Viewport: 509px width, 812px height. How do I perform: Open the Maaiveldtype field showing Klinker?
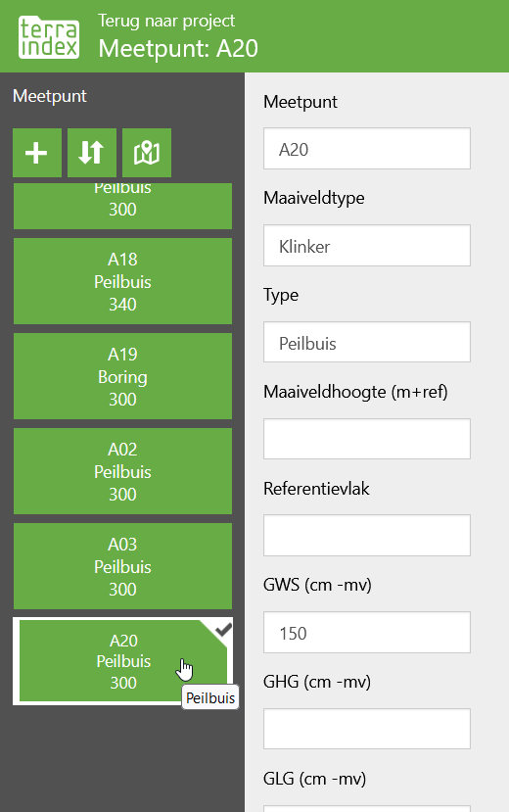(x=367, y=246)
